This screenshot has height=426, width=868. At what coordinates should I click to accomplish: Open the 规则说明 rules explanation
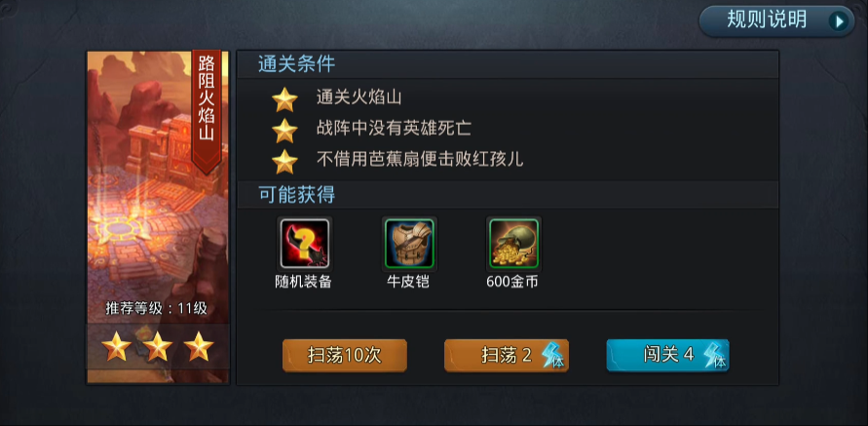[776, 21]
